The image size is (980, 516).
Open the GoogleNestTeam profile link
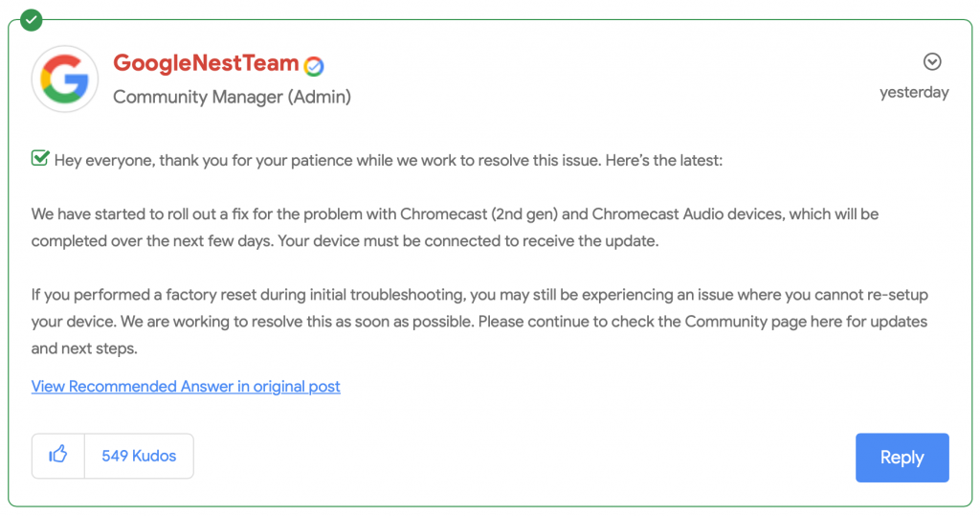[x=206, y=63]
